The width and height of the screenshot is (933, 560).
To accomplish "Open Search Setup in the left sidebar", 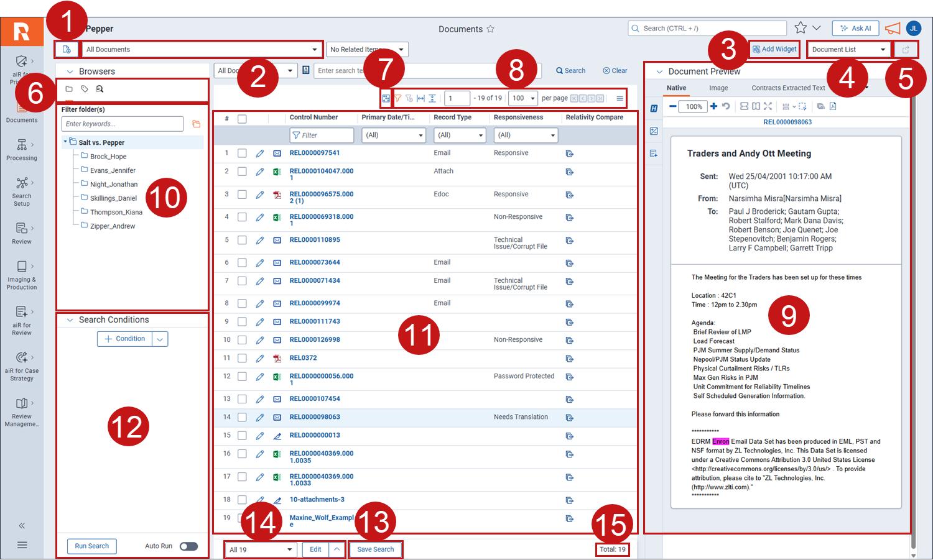I will click(22, 191).
